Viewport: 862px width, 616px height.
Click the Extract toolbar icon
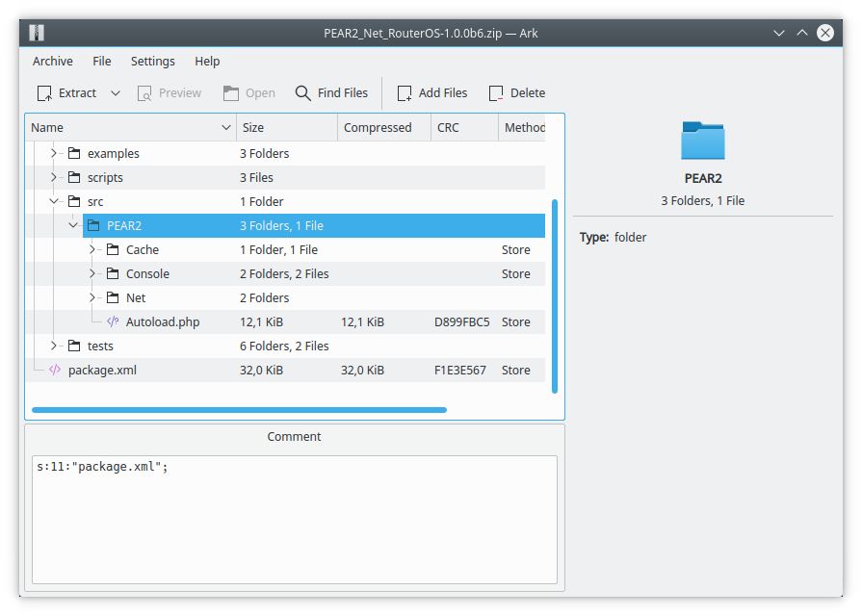coord(46,92)
